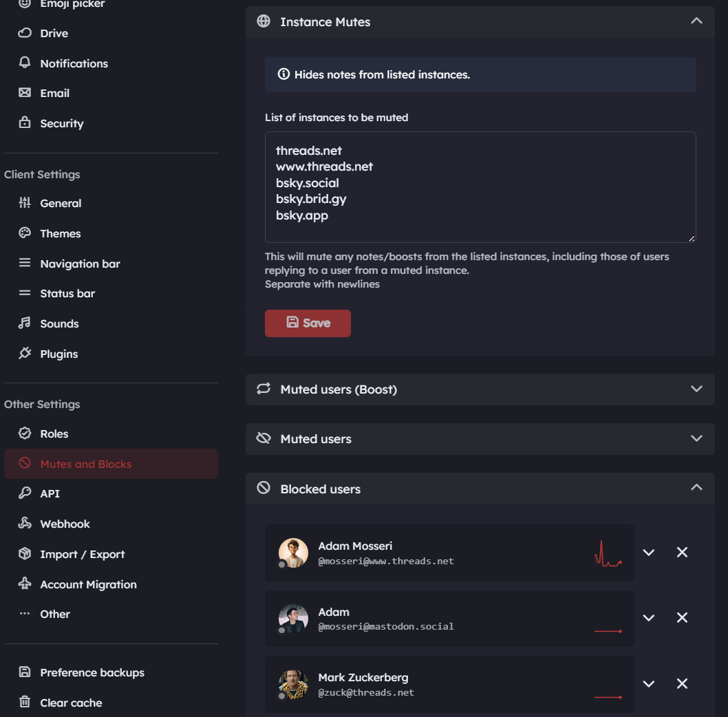728x717 pixels.
Task: Expand Adam Mosseri's blocked user details
Action: click(x=648, y=553)
